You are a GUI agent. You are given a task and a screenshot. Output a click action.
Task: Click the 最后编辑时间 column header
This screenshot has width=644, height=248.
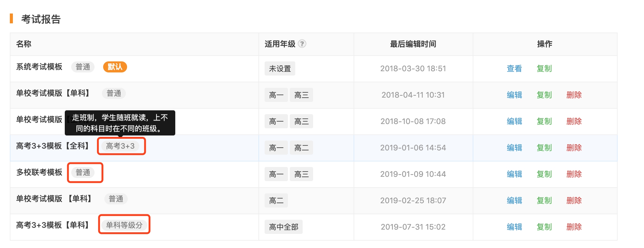pyautogui.click(x=413, y=44)
